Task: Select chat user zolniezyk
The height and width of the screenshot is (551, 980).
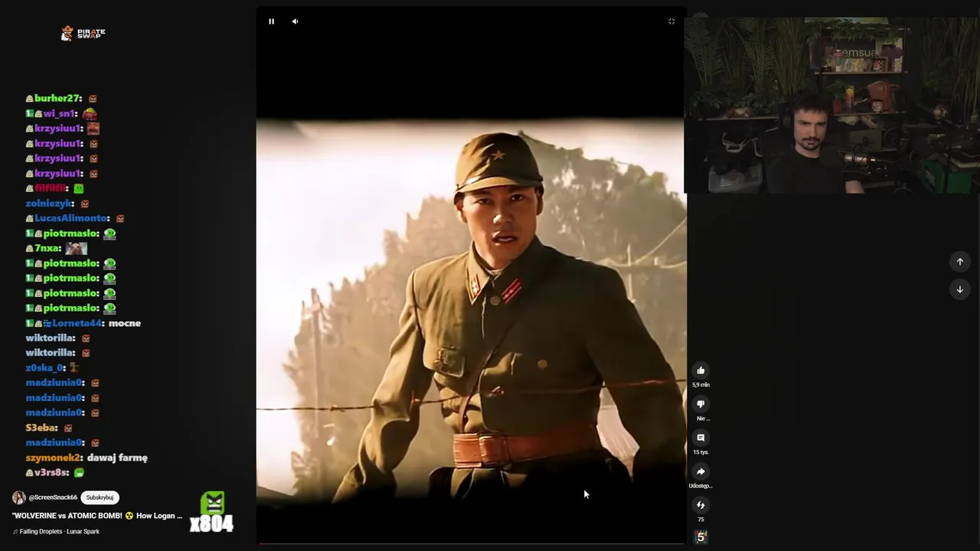Action: [x=50, y=204]
